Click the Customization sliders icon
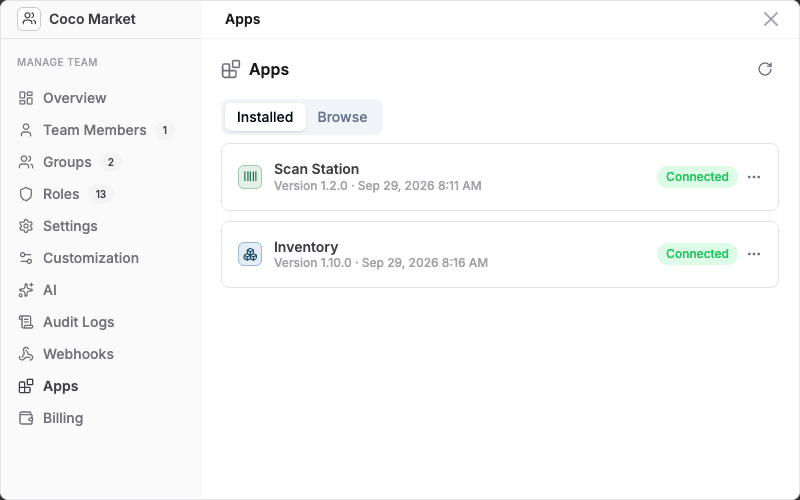 coord(26,258)
